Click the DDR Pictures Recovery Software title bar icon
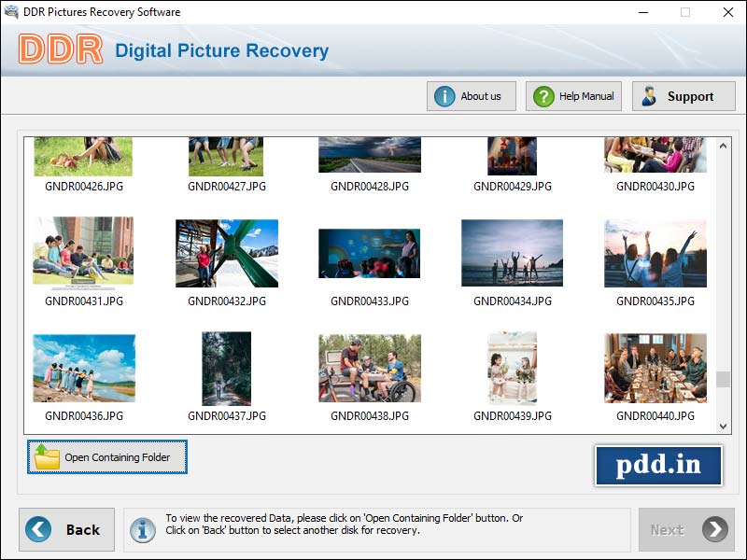Viewport: 747px width, 560px height. [x=10, y=12]
